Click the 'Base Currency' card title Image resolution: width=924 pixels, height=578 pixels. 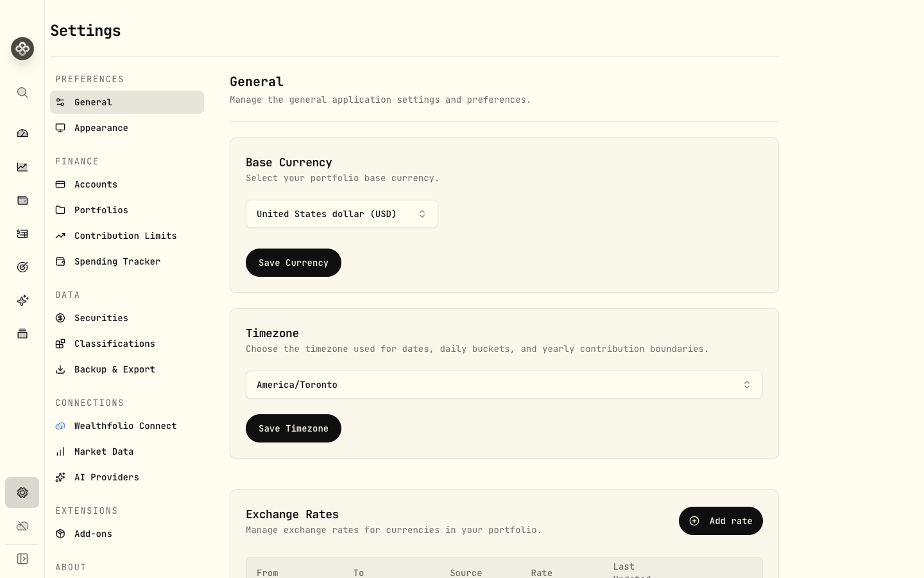click(x=289, y=162)
